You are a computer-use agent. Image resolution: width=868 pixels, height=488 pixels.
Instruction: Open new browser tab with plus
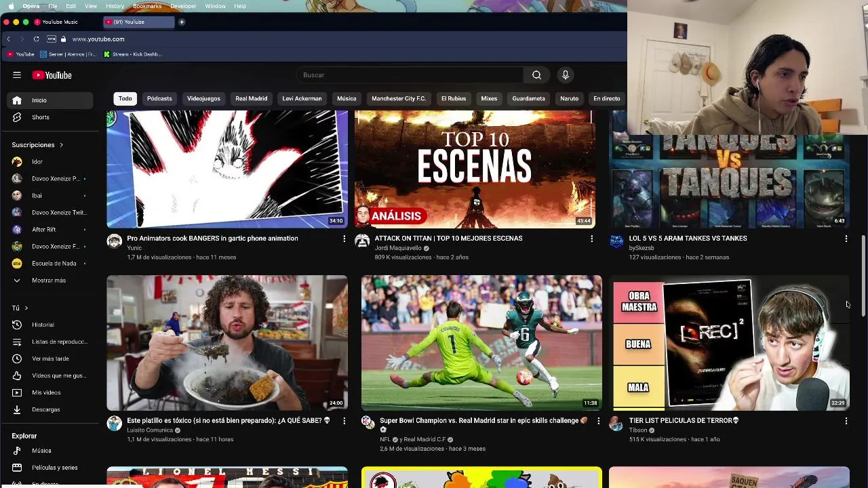click(x=181, y=22)
